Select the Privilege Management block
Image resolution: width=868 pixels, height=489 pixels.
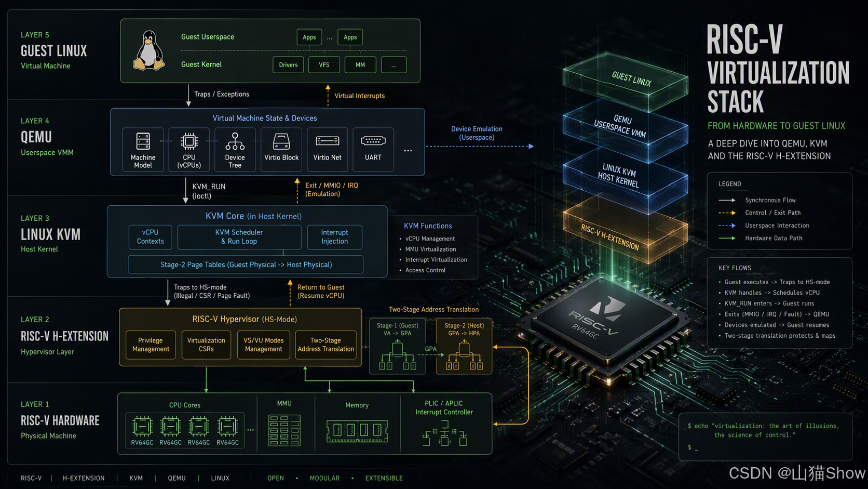[151, 345]
